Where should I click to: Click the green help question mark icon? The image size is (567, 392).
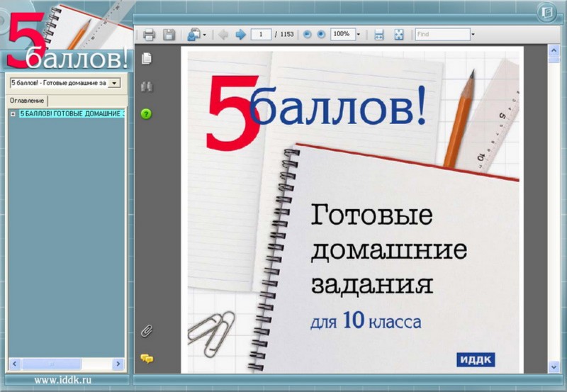coord(147,113)
